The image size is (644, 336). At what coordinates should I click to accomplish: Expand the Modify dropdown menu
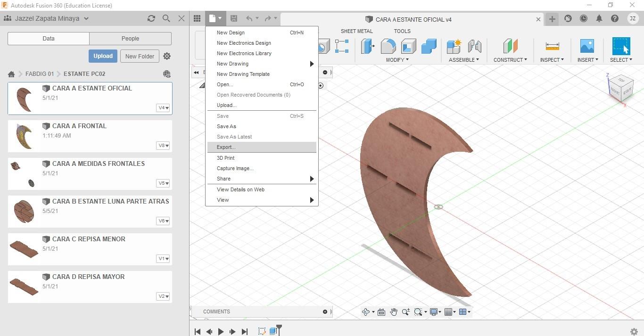coord(396,60)
